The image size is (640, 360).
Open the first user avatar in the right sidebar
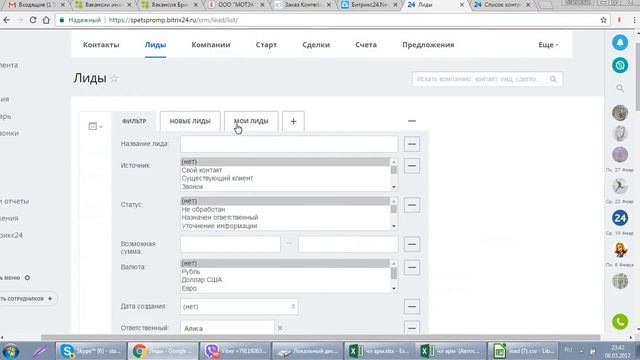coord(620,113)
